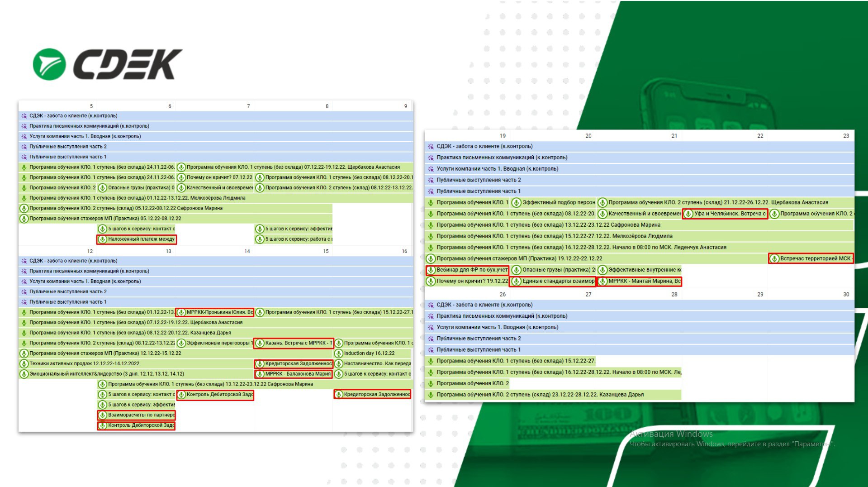Select day header 16
The height and width of the screenshot is (487, 868).
(404, 251)
